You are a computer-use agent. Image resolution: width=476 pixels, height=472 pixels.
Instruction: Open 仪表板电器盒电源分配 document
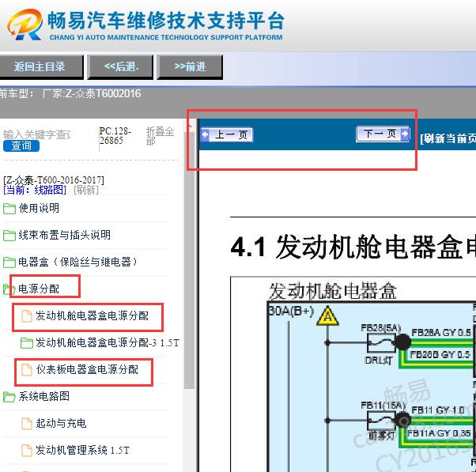[87, 369]
